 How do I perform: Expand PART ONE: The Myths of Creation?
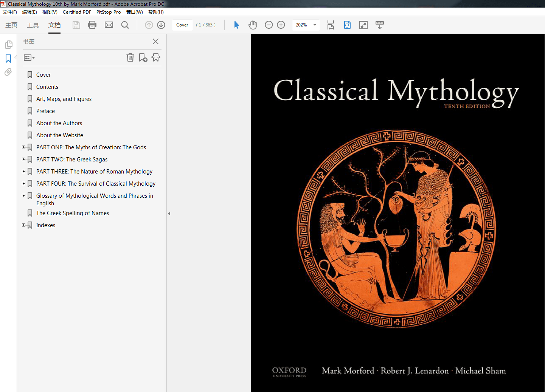pyautogui.click(x=23, y=147)
